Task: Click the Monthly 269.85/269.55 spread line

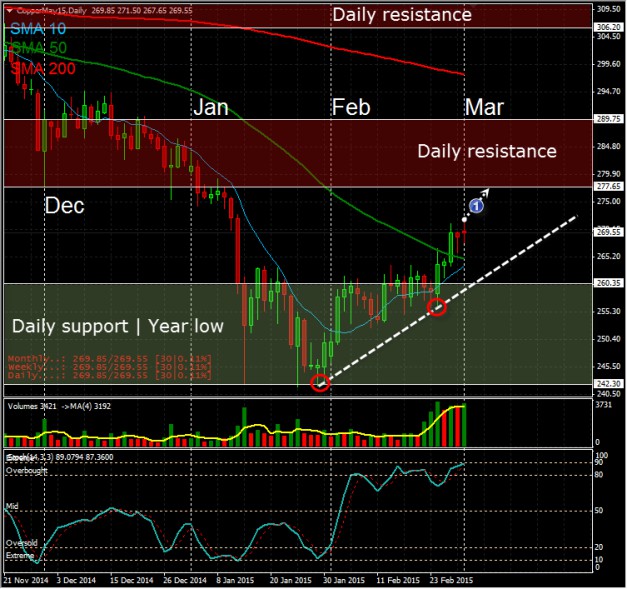Action: 110,359
